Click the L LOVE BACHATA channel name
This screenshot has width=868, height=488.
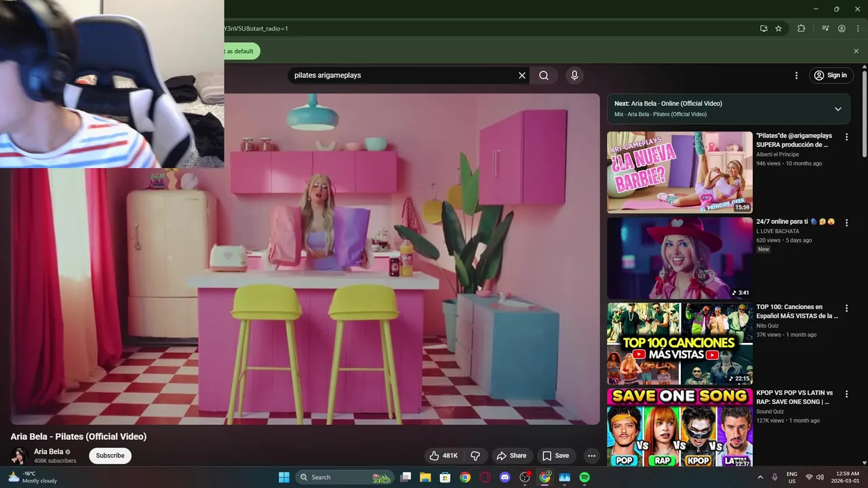pos(777,231)
